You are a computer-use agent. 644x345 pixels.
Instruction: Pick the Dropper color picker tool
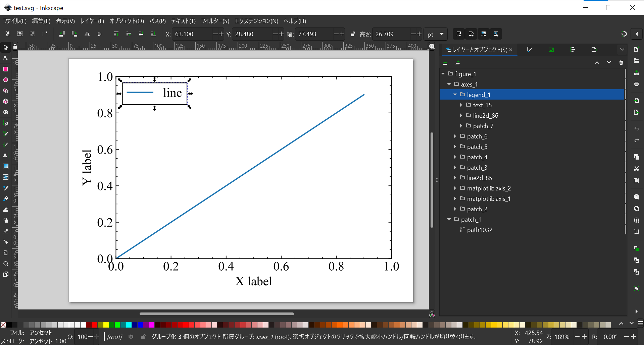pyautogui.click(x=6, y=188)
